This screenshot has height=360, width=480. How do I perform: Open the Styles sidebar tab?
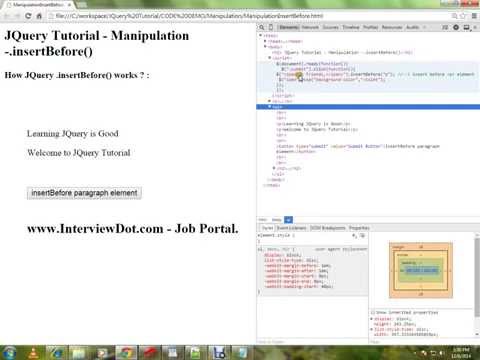(267, 228)
